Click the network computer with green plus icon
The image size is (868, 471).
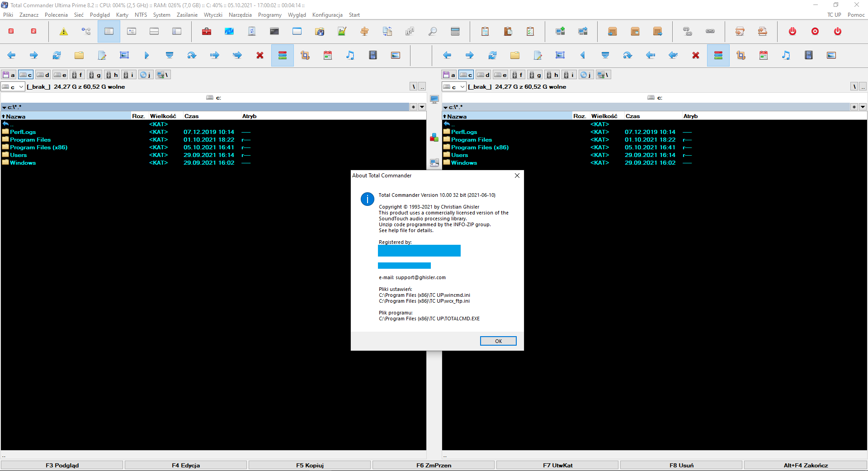tap(560, 31)
